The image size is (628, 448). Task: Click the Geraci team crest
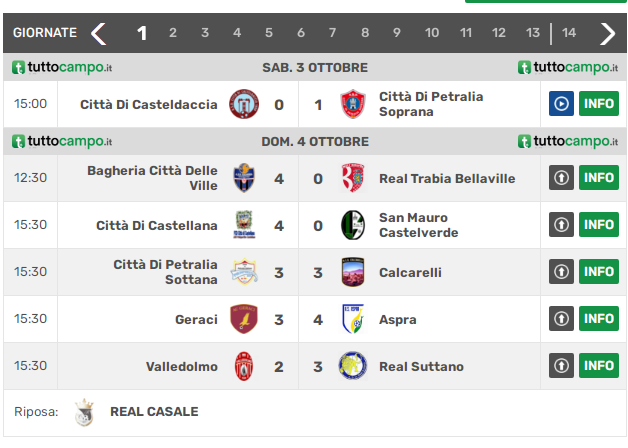(244, 319)
